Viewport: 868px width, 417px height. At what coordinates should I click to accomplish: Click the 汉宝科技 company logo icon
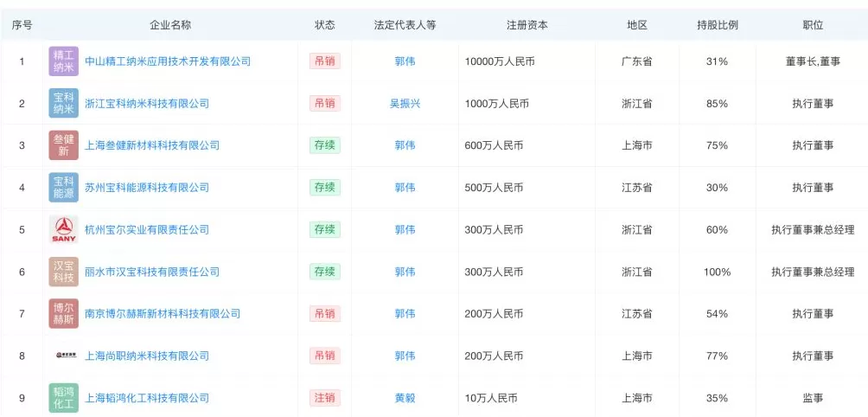pos(64,272)
